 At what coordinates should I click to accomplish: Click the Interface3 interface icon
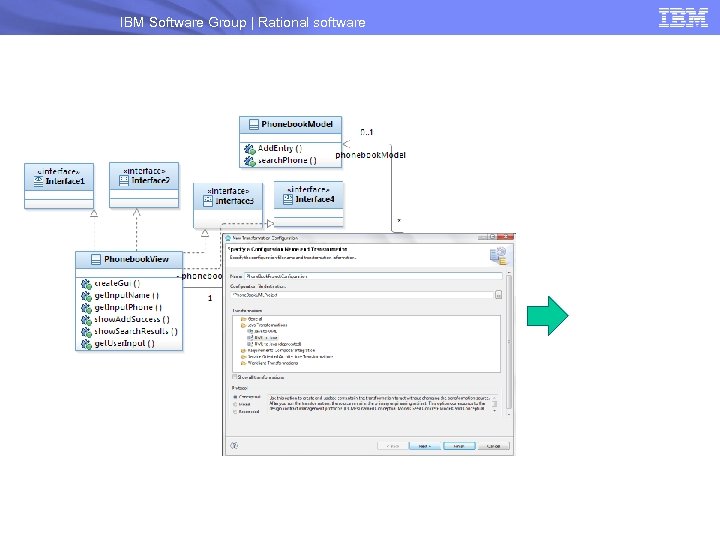coord(208,201)
